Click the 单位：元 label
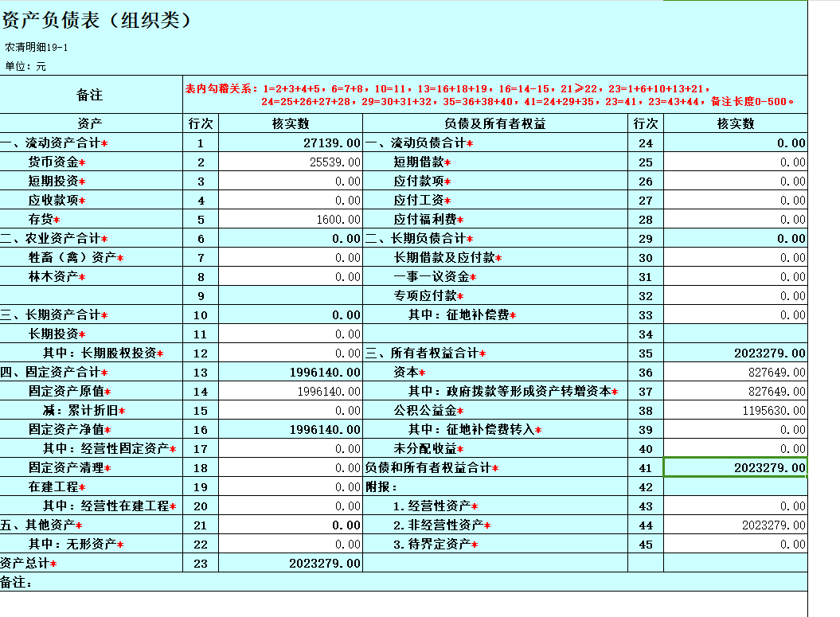Screen dimensions: 840x617 (x=25, y=66)
